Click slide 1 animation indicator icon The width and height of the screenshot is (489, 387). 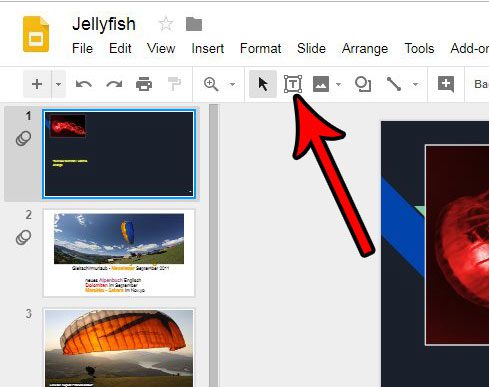(x=23, y=138)
